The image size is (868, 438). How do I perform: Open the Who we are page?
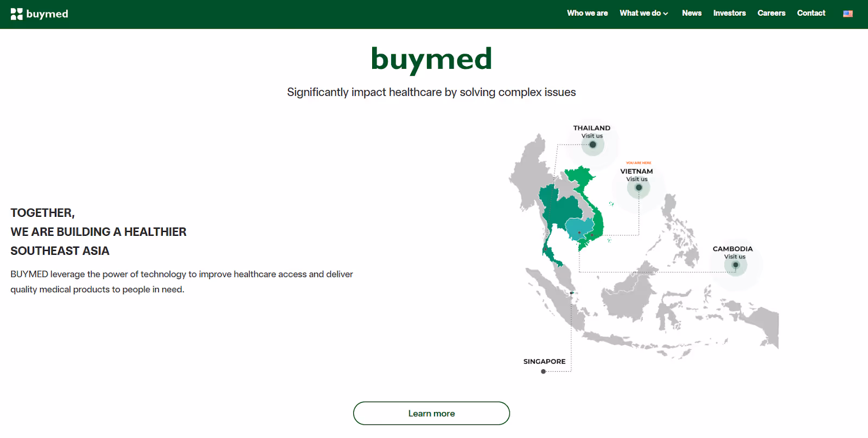point(588,13)
